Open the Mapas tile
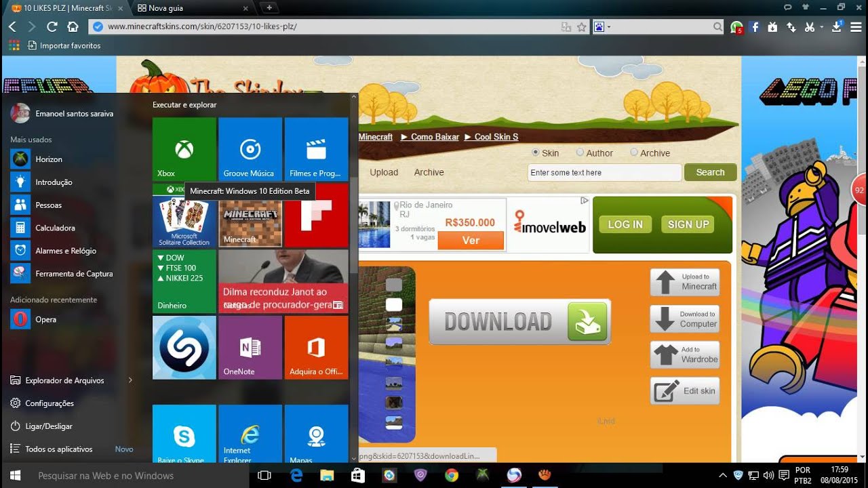868x488 pixels. pos(316,434)
